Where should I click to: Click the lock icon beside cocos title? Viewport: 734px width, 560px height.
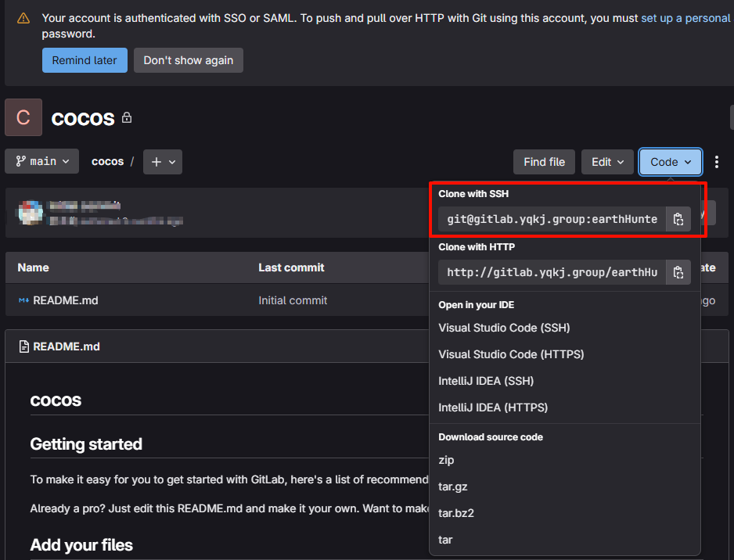tap(125, 119)
